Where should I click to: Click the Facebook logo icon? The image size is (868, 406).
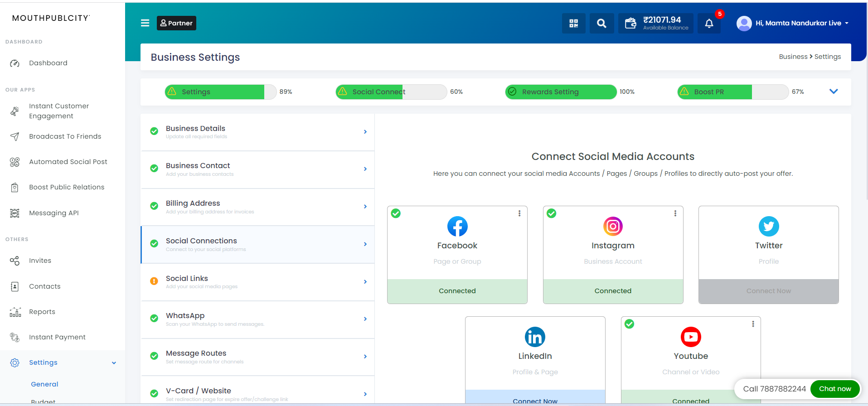coord(457,226)
